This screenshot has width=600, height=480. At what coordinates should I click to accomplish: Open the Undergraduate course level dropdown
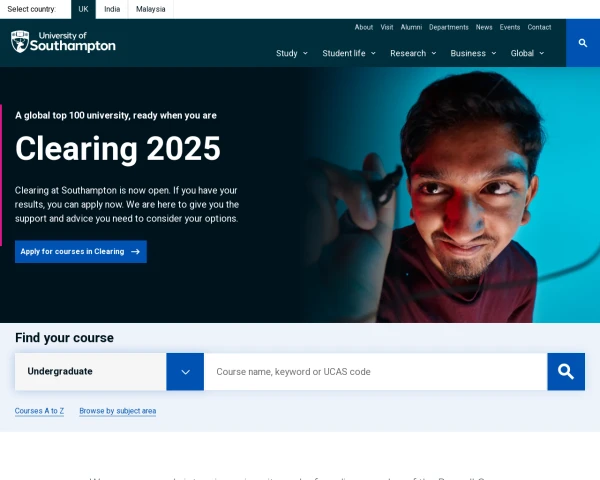click(x=109, y=372)
